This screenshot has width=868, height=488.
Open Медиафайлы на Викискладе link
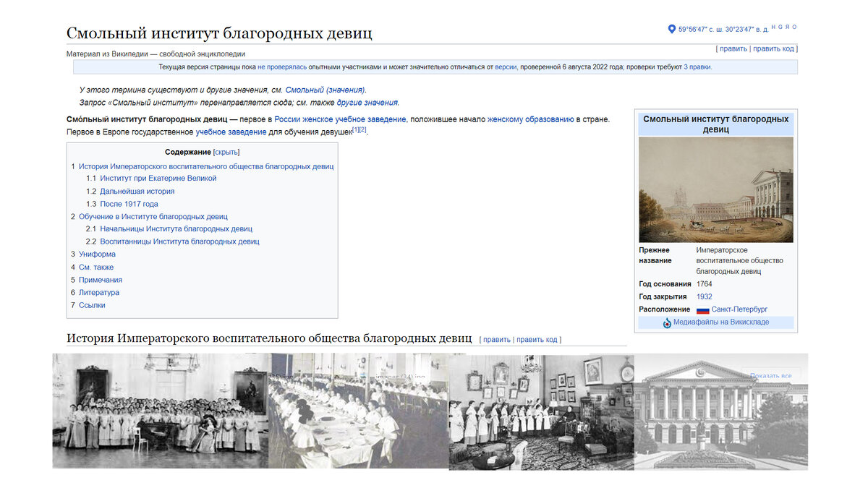click(721, 322)
